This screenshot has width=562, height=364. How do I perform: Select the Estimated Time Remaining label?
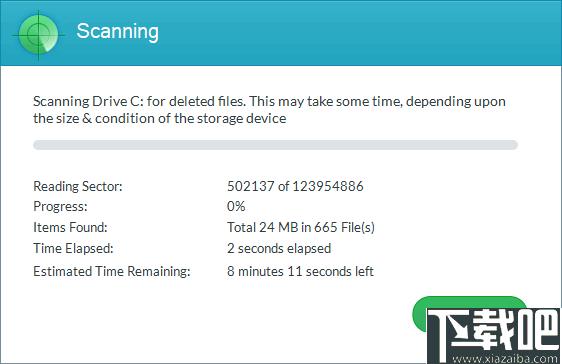coord(112,272)
